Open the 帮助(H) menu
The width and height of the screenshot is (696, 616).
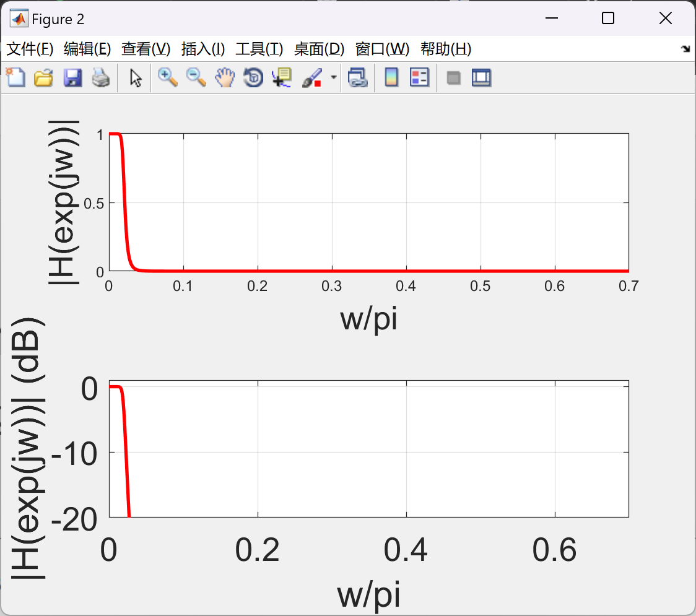[446, 49]
